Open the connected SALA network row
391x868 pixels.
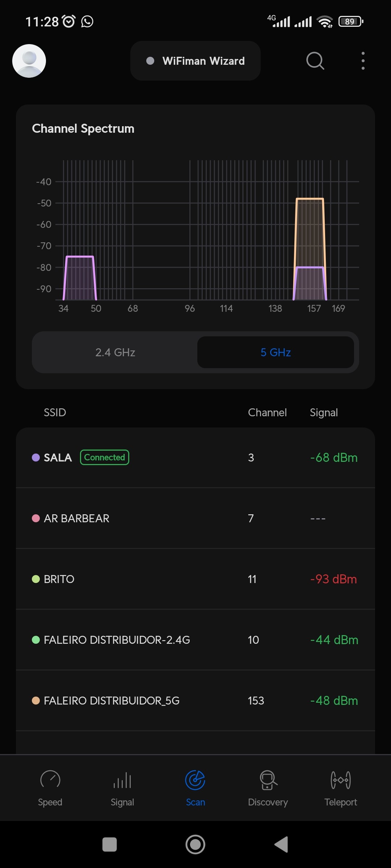[x=195, y=458]
